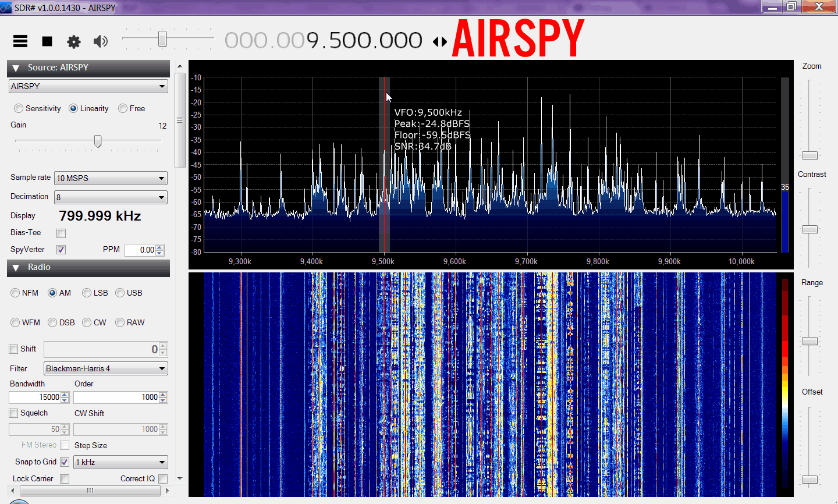This screenshot has width=838, height=504.
Task: Click the Bandwidth input field
Action: coord(35,397)
